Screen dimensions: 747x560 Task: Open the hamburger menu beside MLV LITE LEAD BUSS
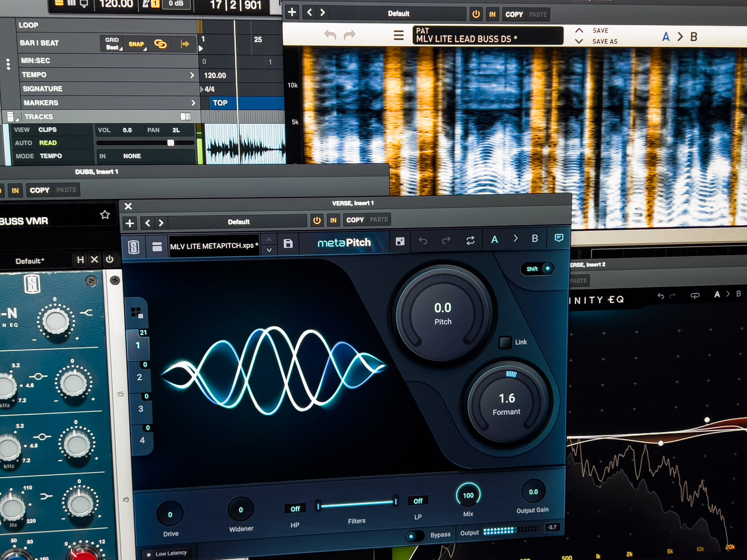point(399,36)
